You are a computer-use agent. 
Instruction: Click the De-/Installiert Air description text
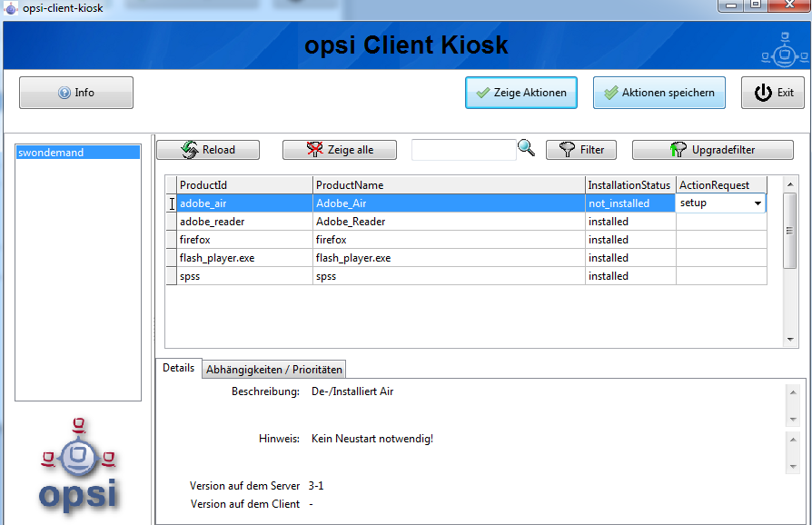click(352, 391)
